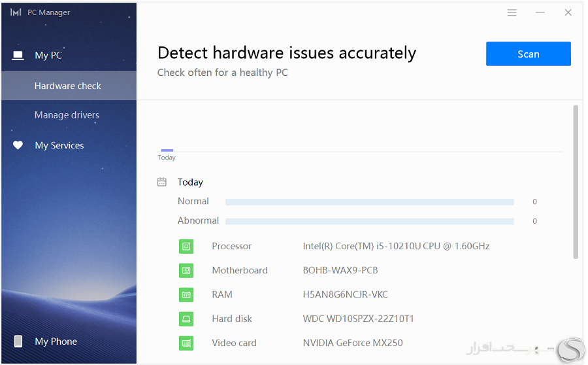This screenshot has height=365, width=588.
Task: Open the hamburger menu icon
Action: coord(512,13)
